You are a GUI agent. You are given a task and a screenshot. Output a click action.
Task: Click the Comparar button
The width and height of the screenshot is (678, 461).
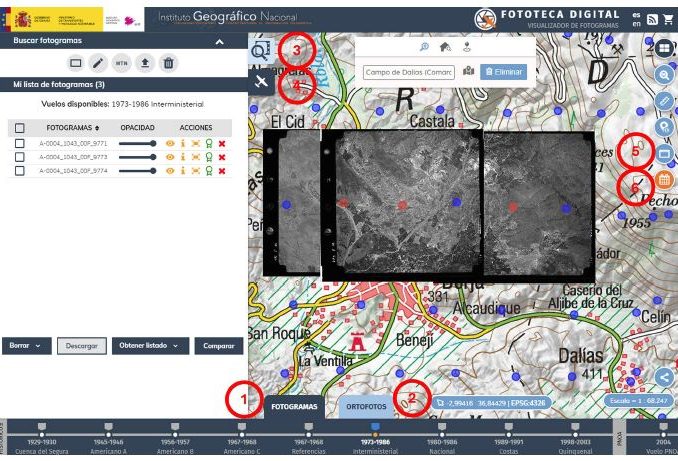pos(219,346)
